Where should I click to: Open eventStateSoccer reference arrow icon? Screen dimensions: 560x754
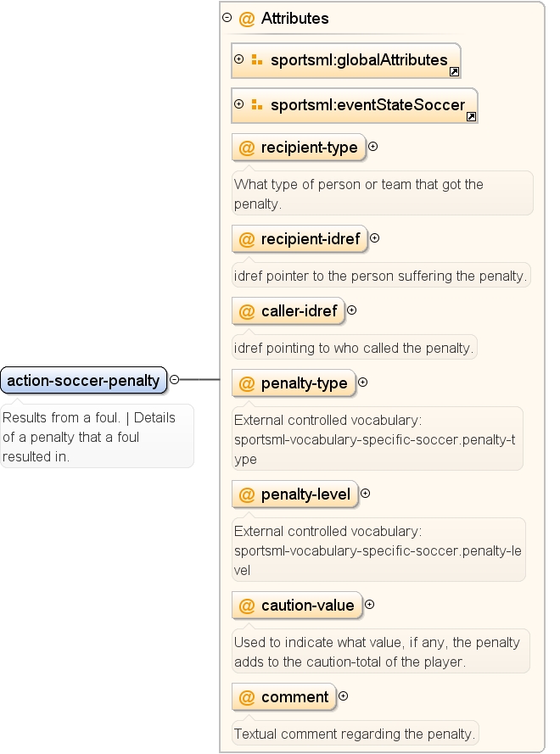pos(472,117)
